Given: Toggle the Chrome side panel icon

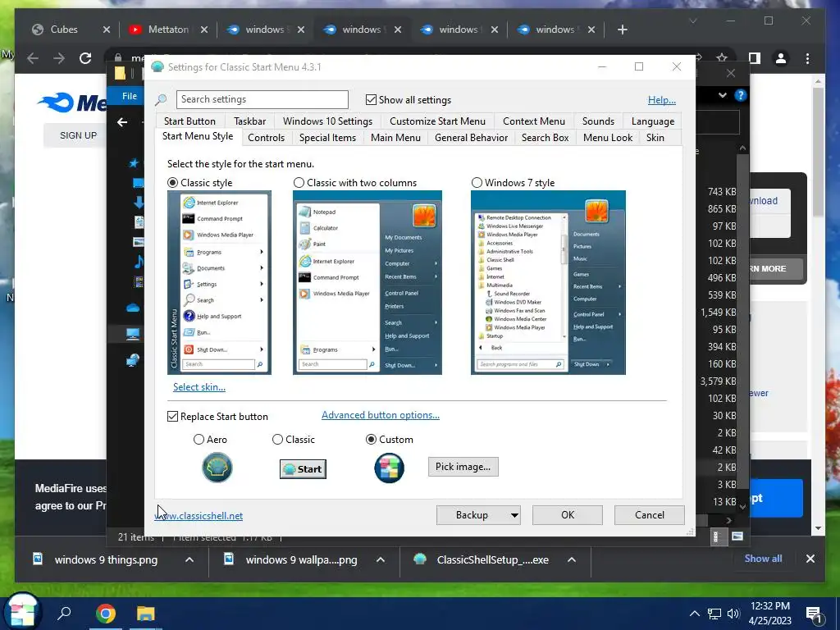Looking at the screenshot, I should (x=755, y=58).
